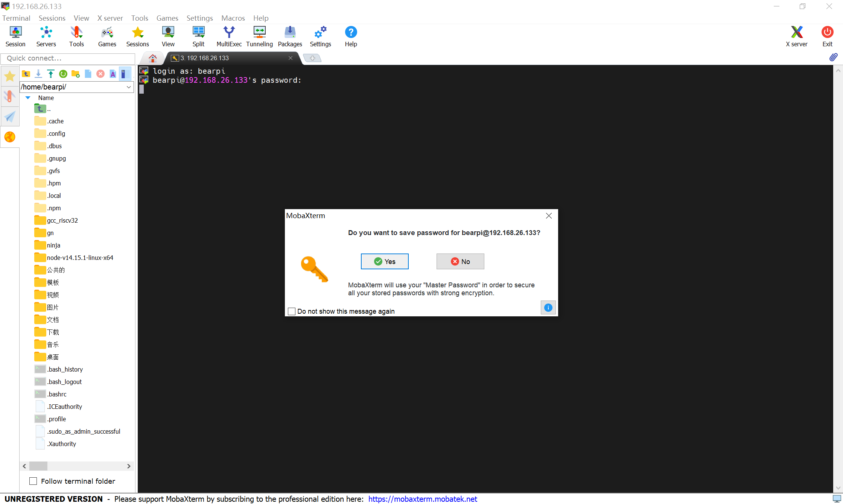Screen dimensions: 843x504
Task: Start MultiExec mode from toolbar
Action: 229,36
